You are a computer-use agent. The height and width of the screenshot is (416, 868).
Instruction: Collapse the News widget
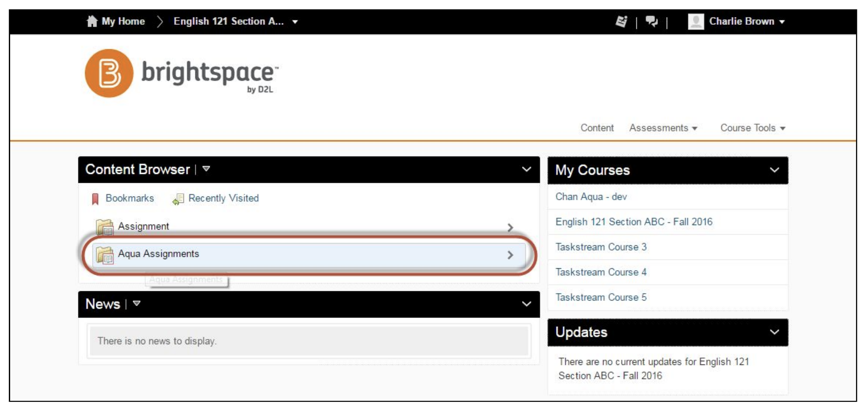pos(527,304)
